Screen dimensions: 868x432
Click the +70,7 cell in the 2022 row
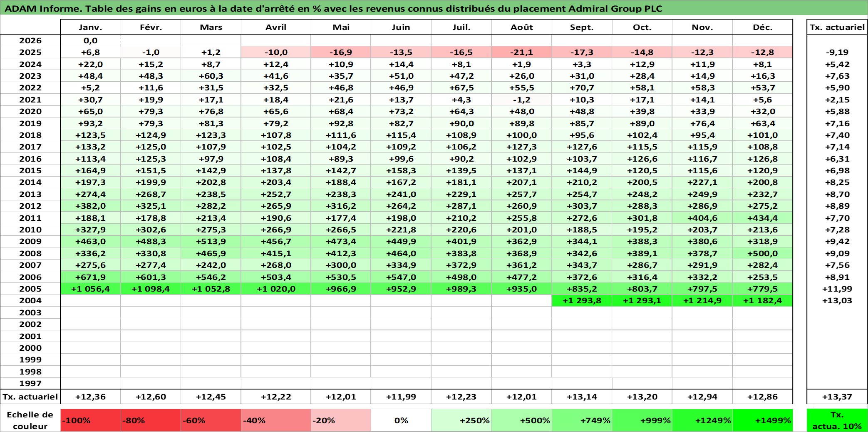click(x=582, y=87)
